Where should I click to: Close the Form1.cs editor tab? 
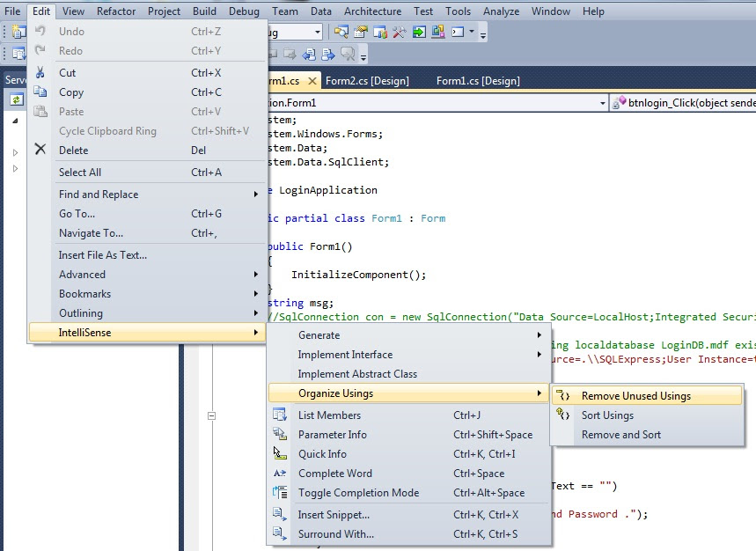pyautogui.click(x=312, y=80)
